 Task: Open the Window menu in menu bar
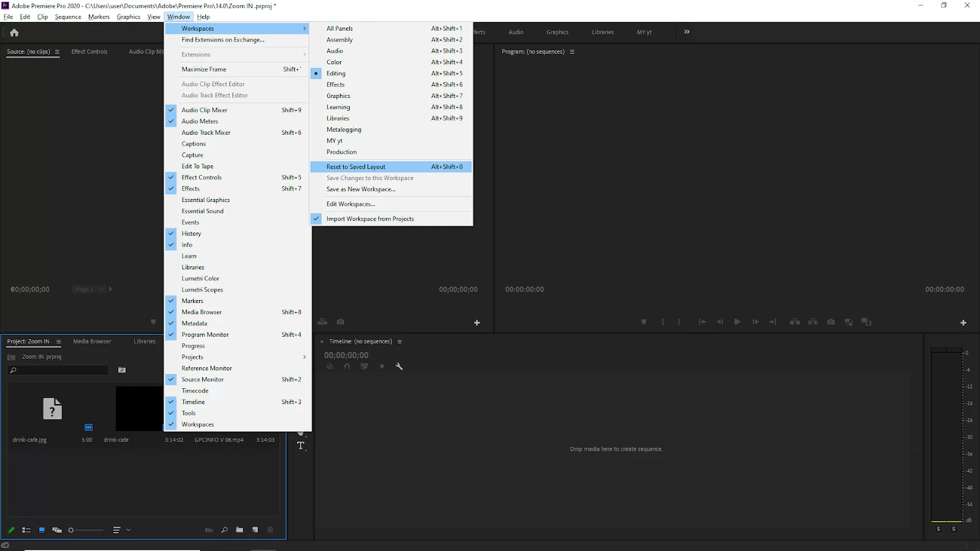click(x=179, y=17)
